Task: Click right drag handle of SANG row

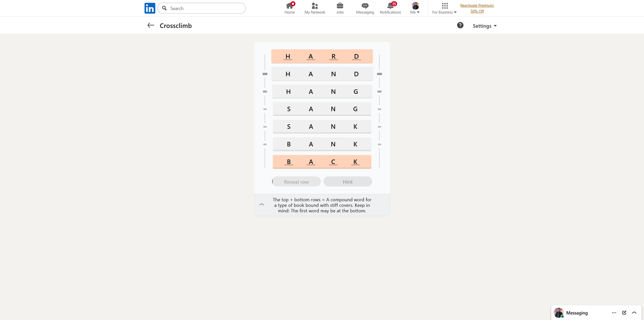Action: [x=379, y=109]
